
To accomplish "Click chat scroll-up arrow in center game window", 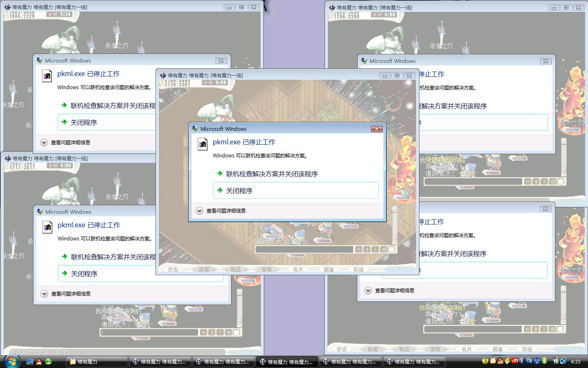I will [x=394, y=209].
